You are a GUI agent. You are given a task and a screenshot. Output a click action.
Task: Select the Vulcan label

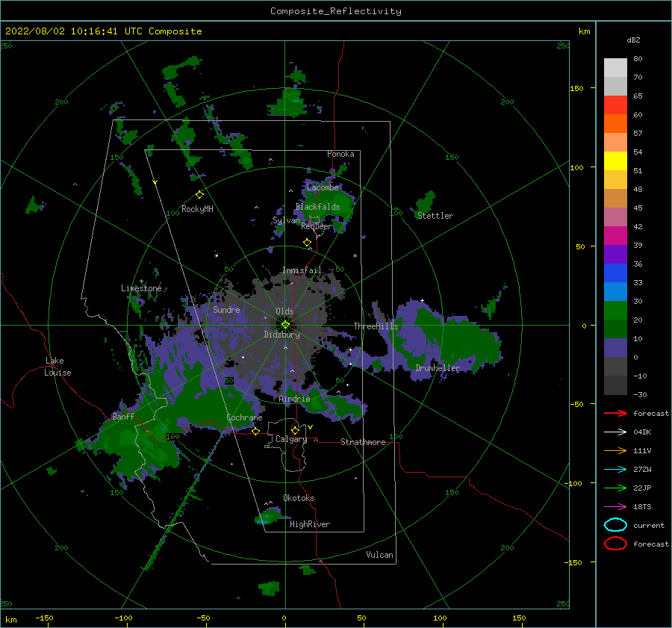pyautogui.click(x=380, y=555)
